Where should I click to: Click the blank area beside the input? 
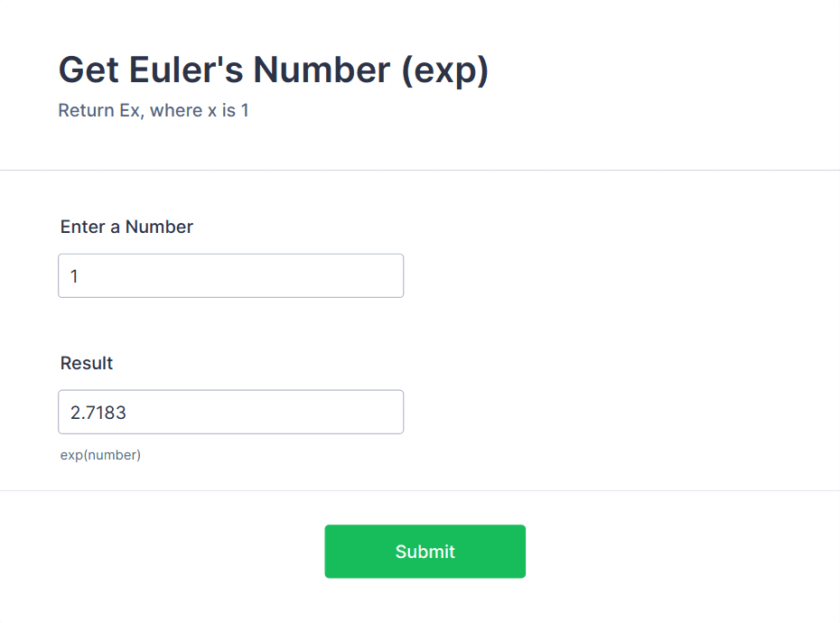coord(587,275)
